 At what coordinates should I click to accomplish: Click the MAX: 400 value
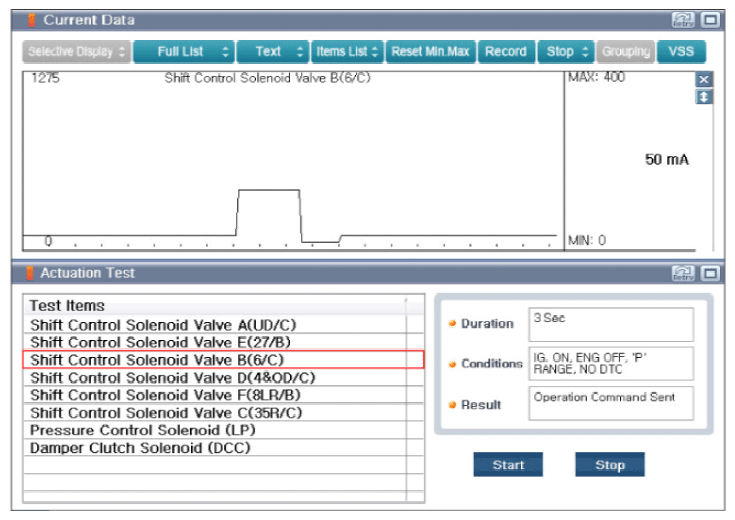point(596,77)
